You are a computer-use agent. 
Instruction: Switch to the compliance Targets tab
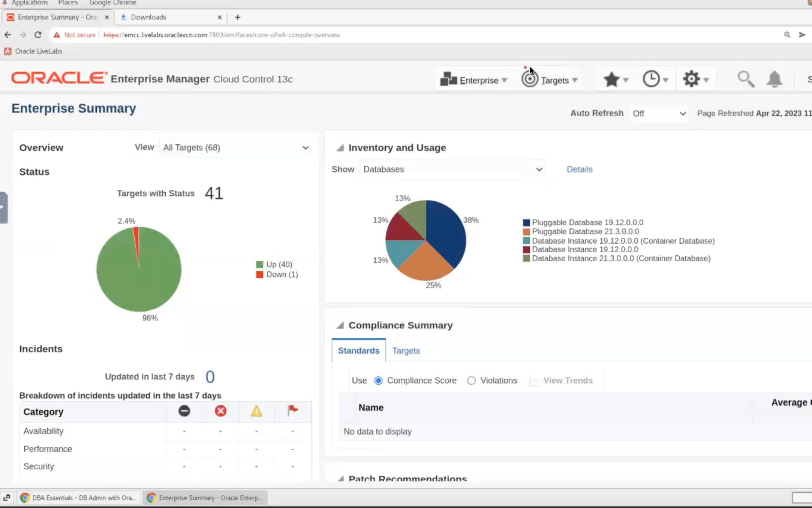(406, 351)
